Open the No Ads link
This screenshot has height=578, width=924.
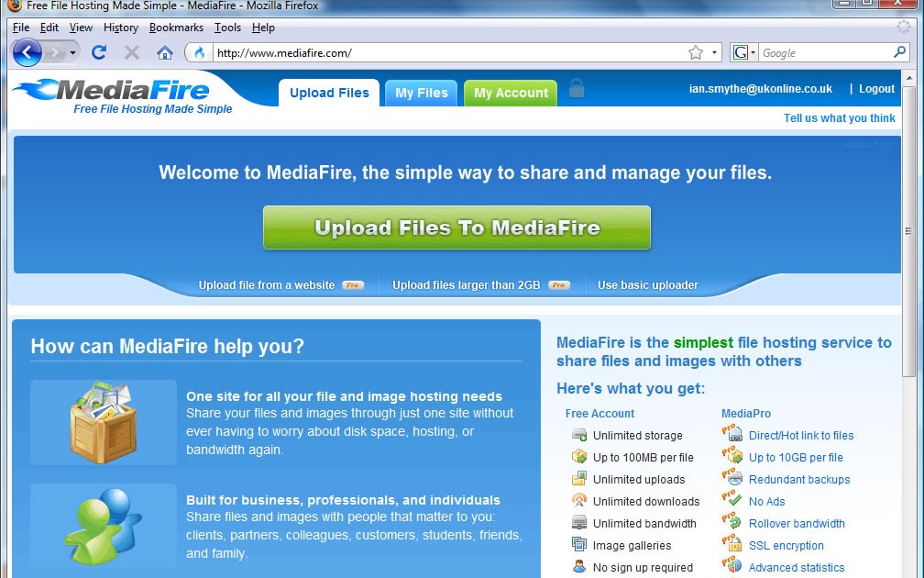click(766, 502)
